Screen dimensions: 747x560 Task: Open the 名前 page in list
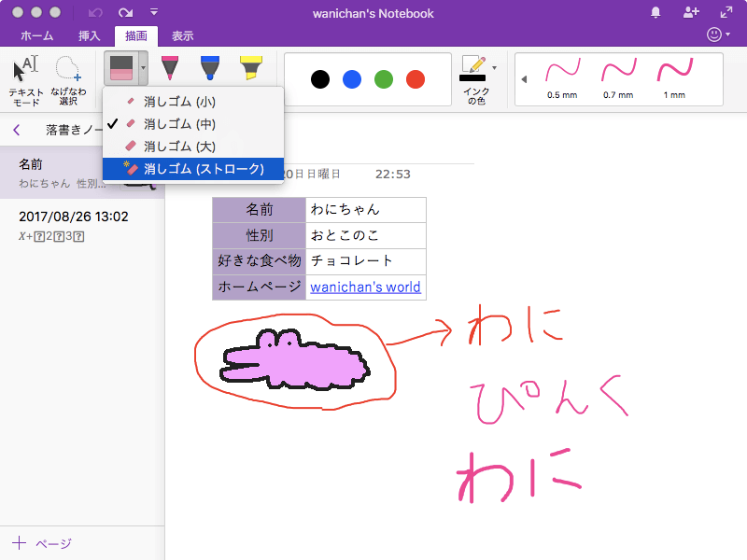click(82, 173)
